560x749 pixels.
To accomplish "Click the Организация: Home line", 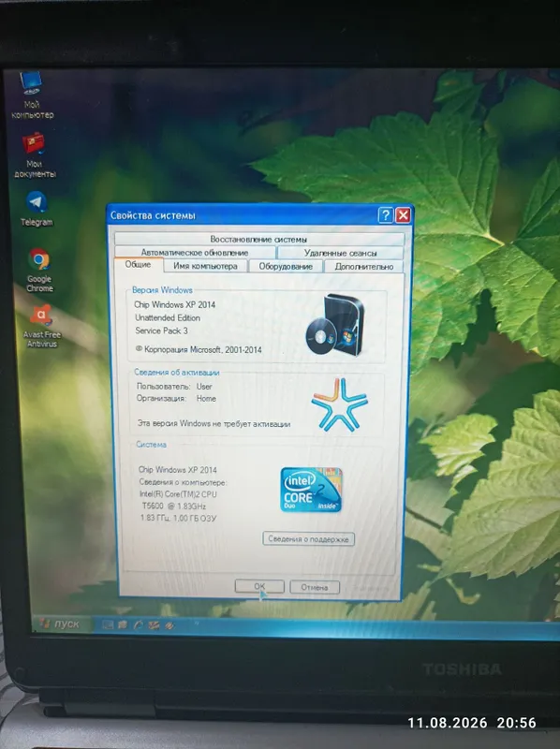I will (x=176, y=399).
